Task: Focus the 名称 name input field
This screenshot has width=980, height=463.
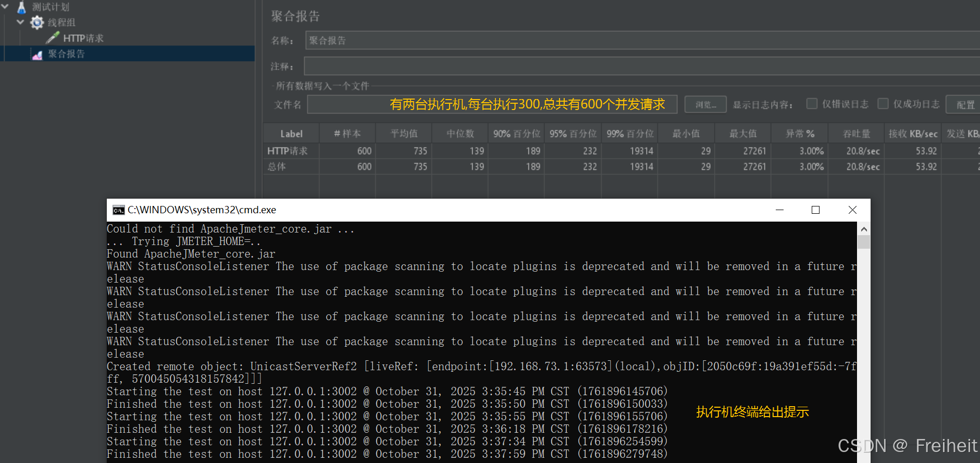Action: (x=642, y=40)
